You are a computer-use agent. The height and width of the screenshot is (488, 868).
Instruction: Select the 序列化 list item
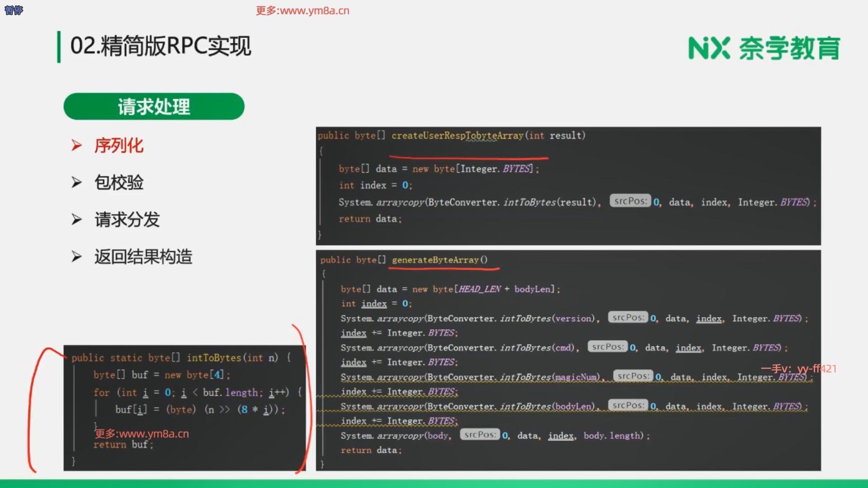pyautogui.click(x=118, y=145)
